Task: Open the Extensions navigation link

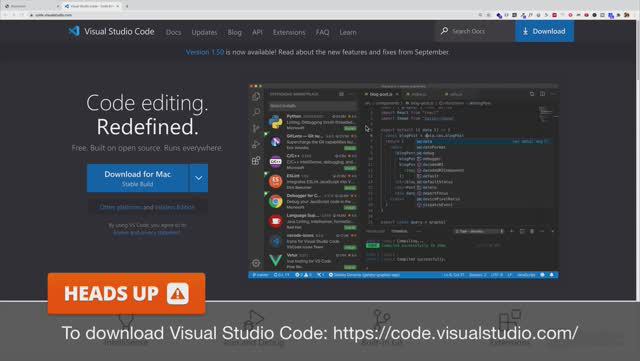Action: [x=289, y=32]
